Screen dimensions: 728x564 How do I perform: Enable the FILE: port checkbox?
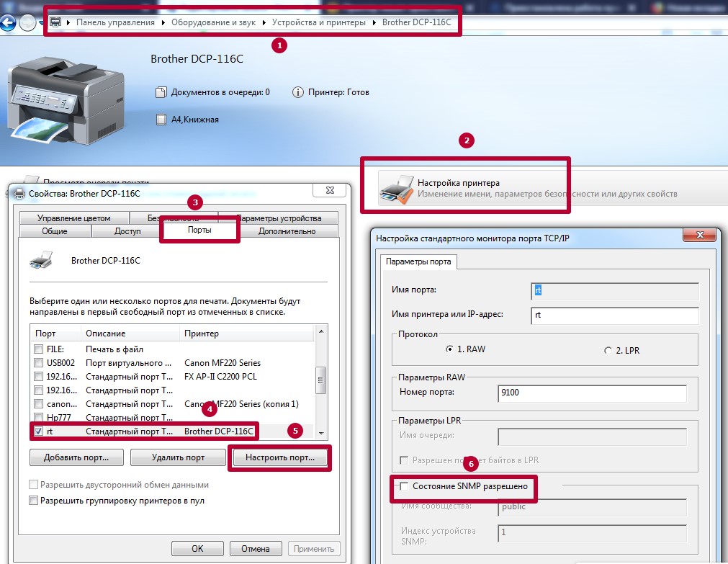39,349
